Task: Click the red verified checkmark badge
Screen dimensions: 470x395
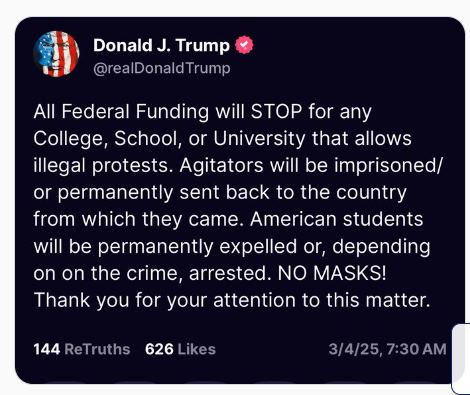Action: click(x=244, y=45)
